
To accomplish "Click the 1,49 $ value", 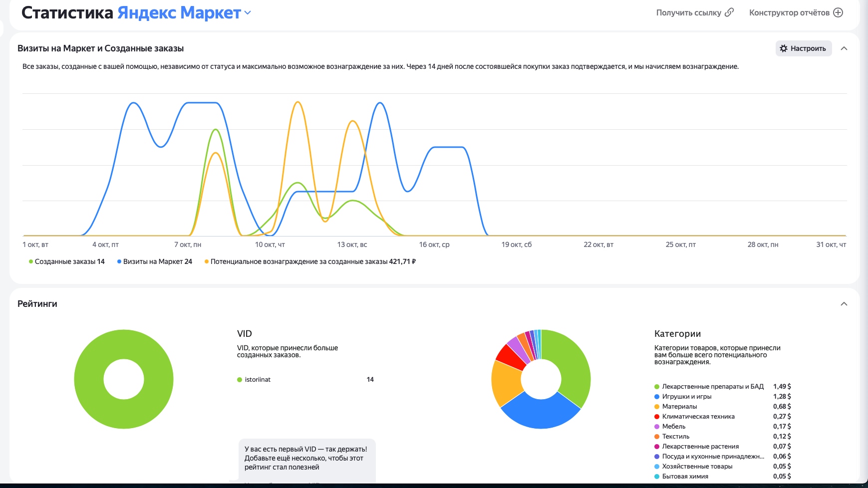I will [x=782, y=387].
